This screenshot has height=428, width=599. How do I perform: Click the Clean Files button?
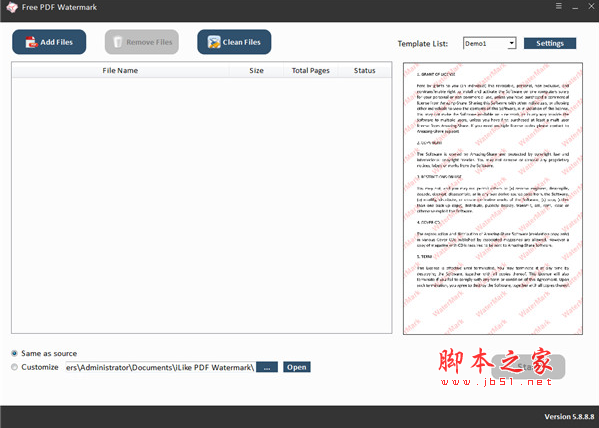pos(234,42)
